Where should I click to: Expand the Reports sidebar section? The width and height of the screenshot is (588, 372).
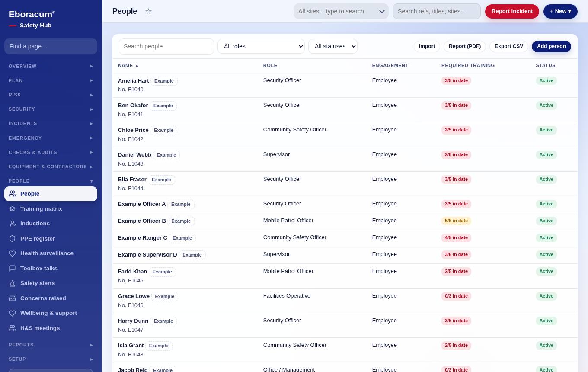tap(51, 345)
